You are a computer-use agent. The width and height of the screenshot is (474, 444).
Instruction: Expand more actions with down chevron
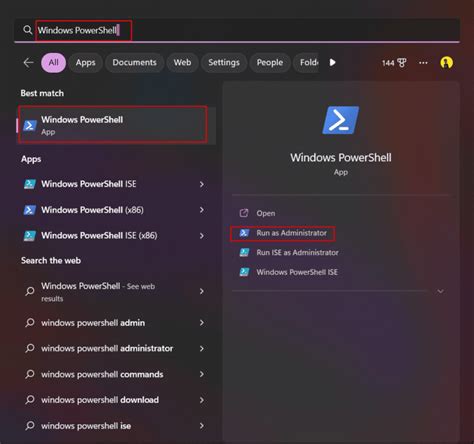(440, 291)
